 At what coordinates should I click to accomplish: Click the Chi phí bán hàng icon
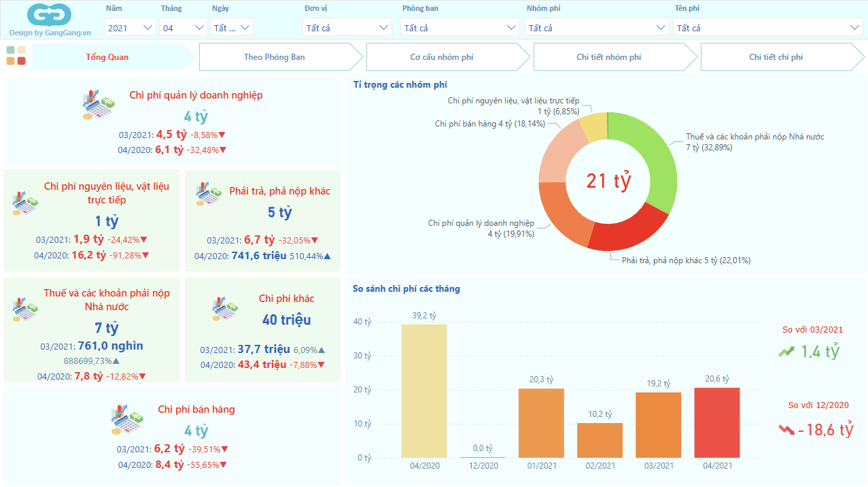point(128,419)
